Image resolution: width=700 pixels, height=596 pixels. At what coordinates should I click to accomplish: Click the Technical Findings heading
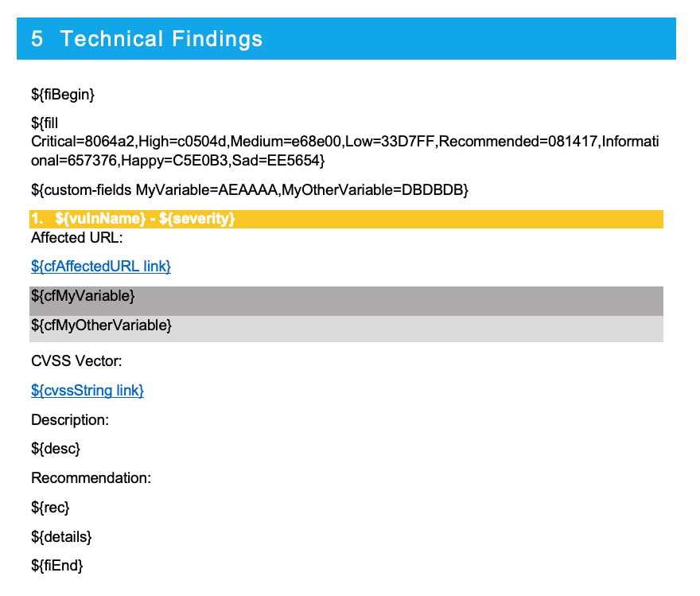[x=161, y=38]
